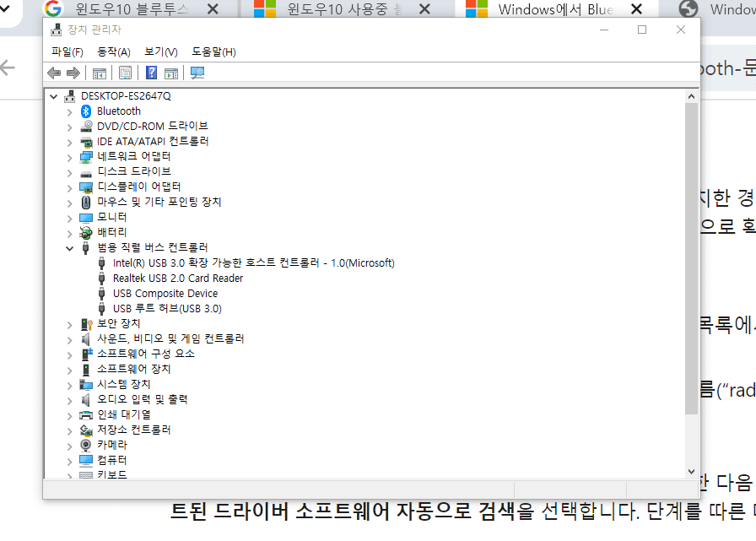
Task: Maximize the 장치 관리자 window
Action: click(x=642, y=30)
